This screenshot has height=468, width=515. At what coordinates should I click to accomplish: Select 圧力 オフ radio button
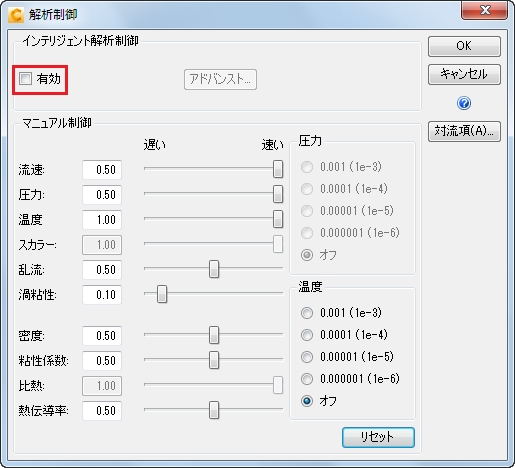(x=307, y=255)
